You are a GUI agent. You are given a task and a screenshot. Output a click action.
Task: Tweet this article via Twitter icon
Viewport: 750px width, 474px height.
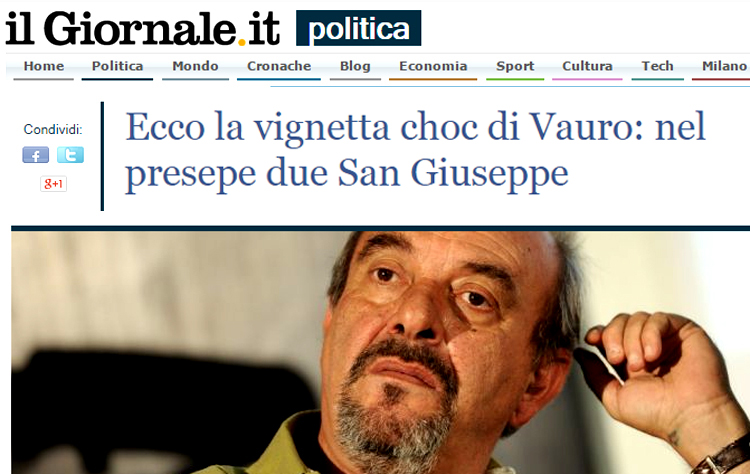(70, 155)
